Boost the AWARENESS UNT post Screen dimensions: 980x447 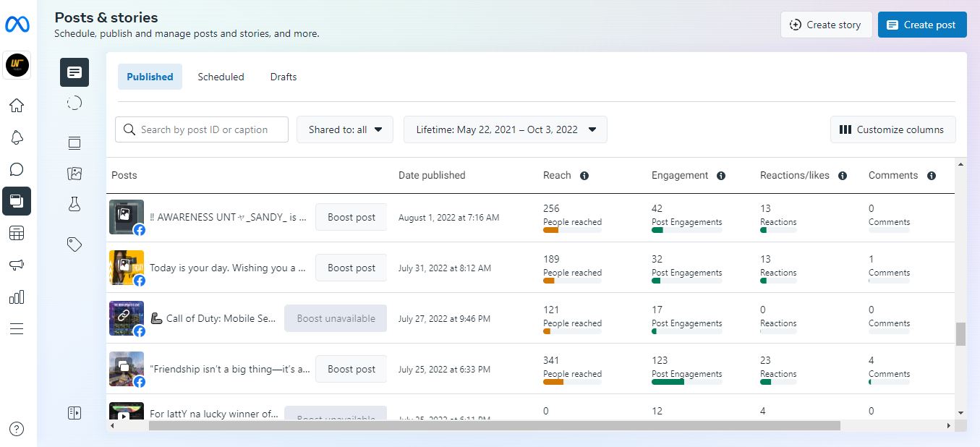pos(351,217)
